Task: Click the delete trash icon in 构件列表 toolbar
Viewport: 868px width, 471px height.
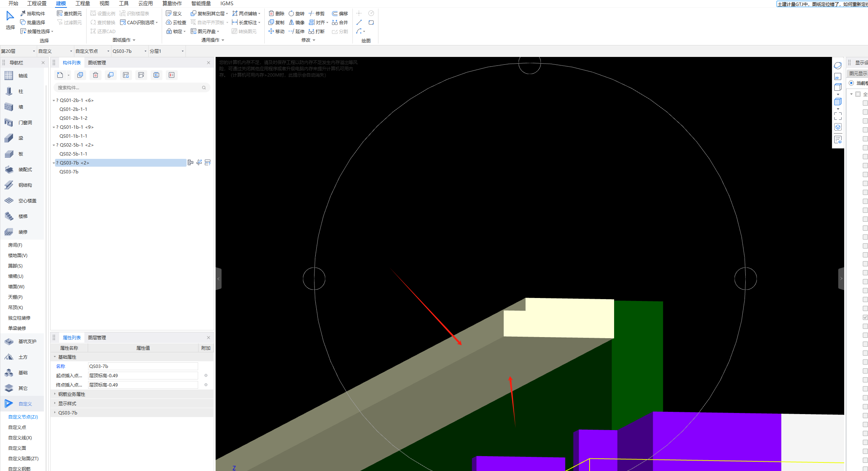Action: [96, 75]
